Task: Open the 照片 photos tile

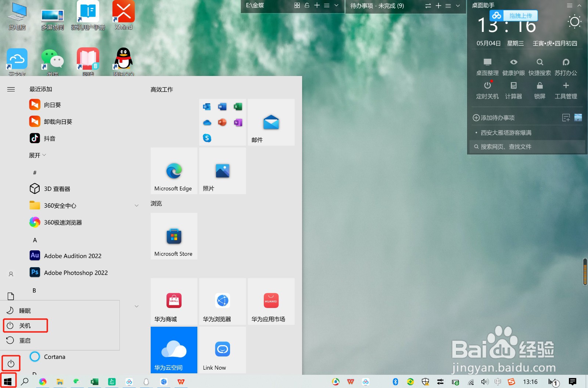Action: click(x=222, y=171)
